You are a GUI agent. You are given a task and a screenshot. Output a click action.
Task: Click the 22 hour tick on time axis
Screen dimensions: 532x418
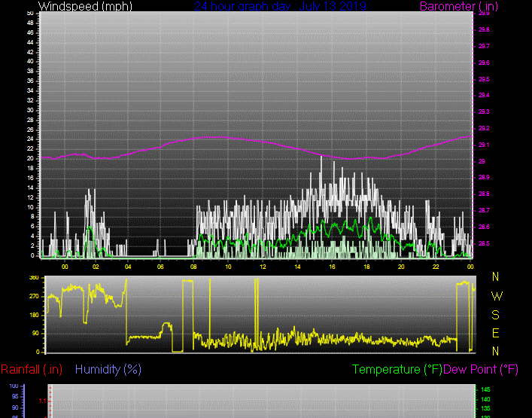tap(435, 267)
